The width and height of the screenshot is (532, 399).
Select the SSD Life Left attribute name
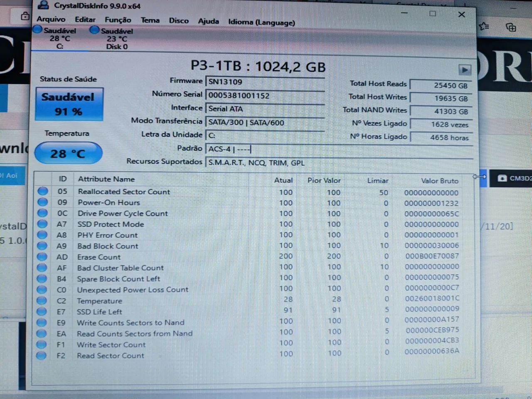pyautogui.click(x=99, y=312)
